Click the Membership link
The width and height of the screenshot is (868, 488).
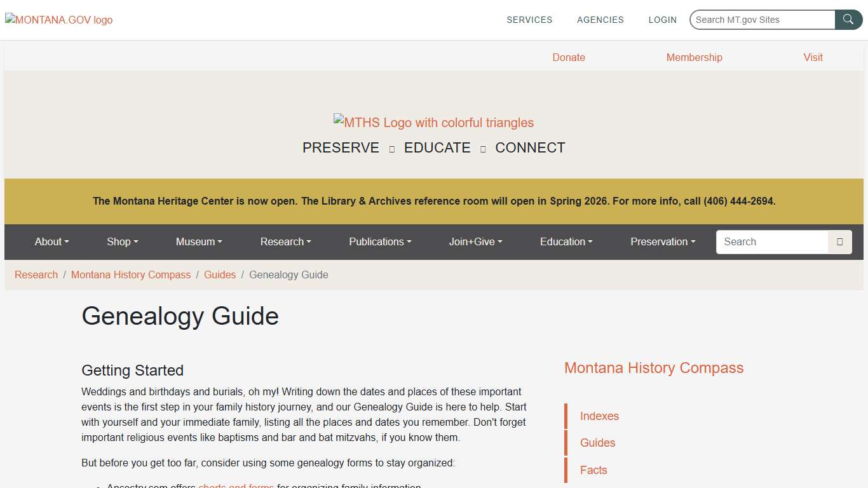coord(694,57)
